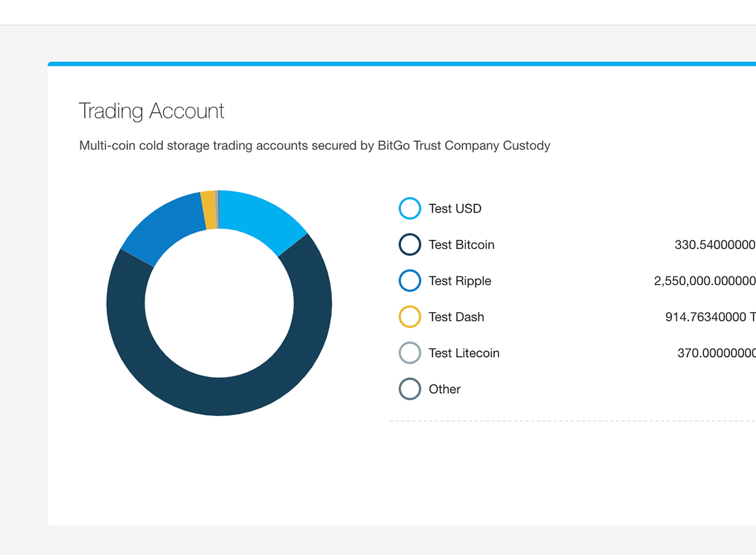Select the yellow Dash donut segment
The width and height of the screenshot is (756, 555).
[x=209, y=210]
